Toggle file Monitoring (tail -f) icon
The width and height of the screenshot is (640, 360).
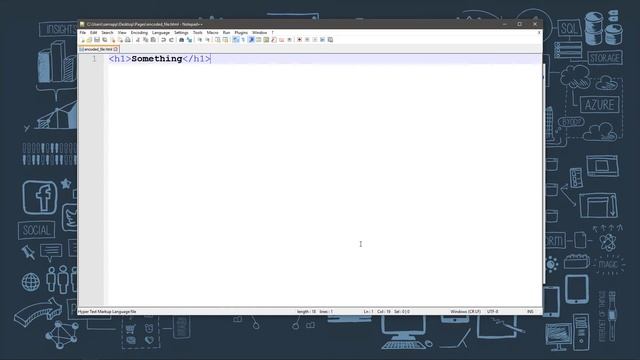tap(289, 40)
